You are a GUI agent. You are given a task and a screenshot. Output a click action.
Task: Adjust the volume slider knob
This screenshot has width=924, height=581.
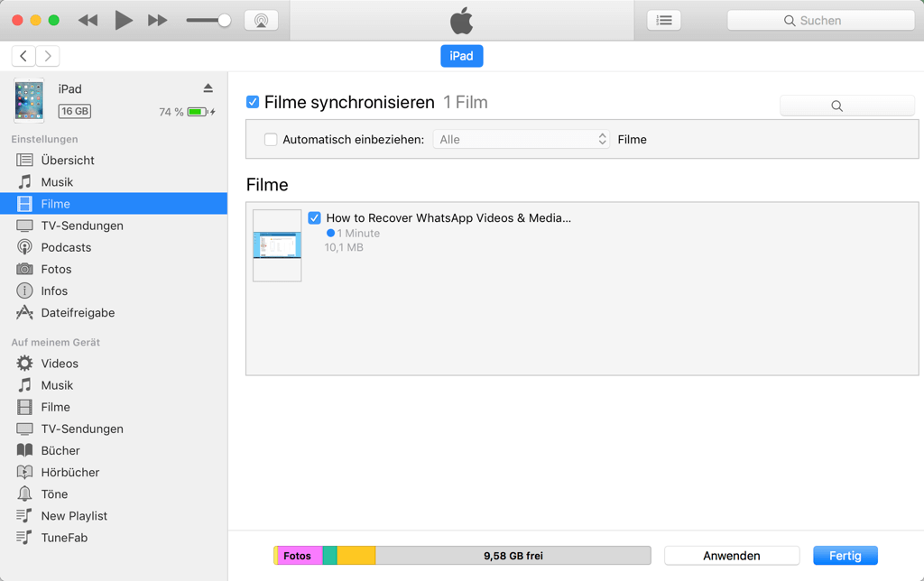click(224, 21)
